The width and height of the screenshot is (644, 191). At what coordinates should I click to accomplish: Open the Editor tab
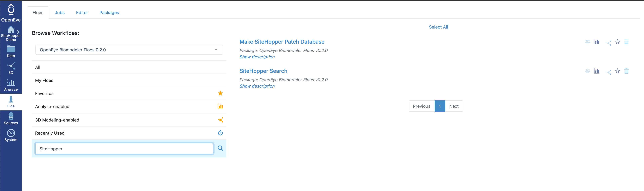pyautogui.click(x=82, y=12)
